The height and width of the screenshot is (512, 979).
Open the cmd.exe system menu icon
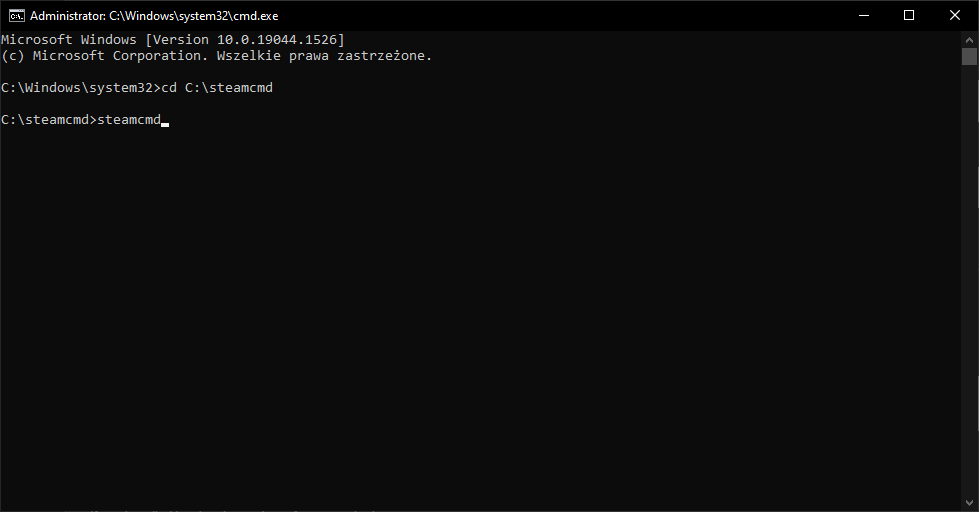click(16, 15)
